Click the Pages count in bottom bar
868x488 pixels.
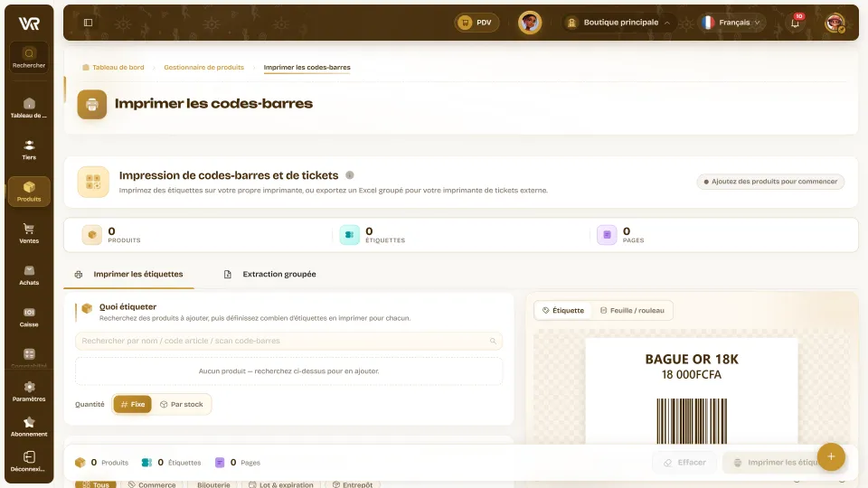coord(238,463)
